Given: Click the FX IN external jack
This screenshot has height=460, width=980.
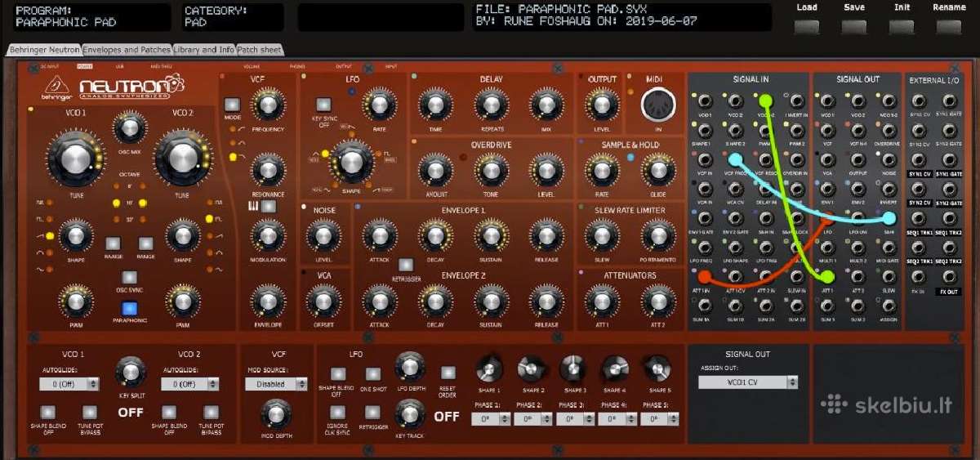Looking at the screenshot, I should 919,276.
